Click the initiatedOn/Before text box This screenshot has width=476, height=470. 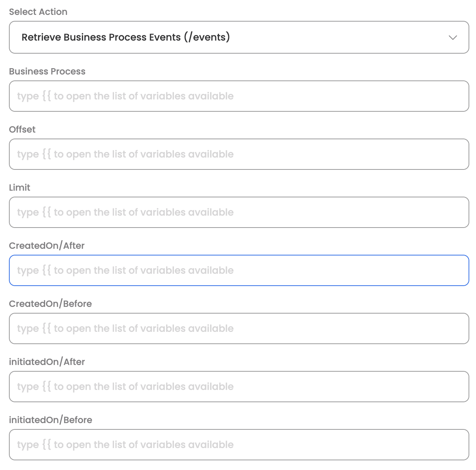(x=238, y=445)
